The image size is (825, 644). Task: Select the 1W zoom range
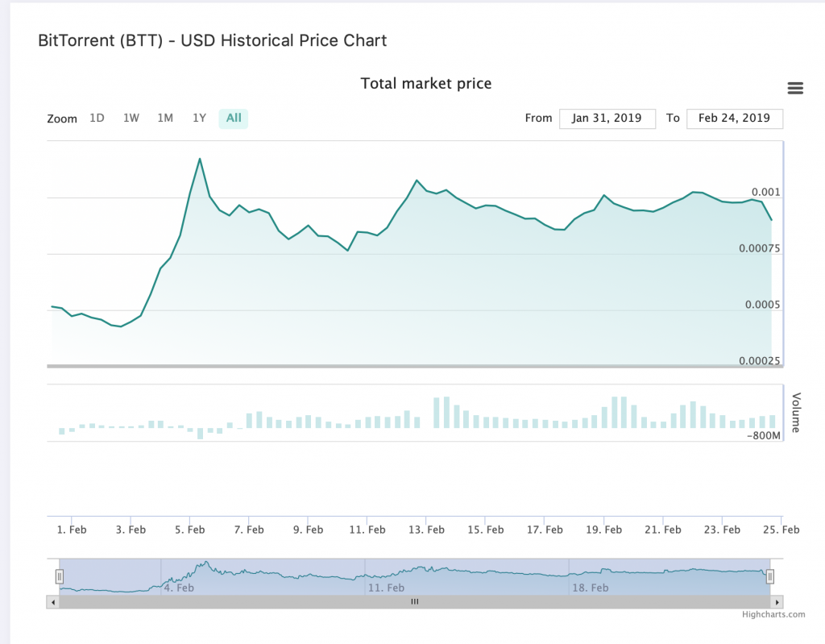131,118
